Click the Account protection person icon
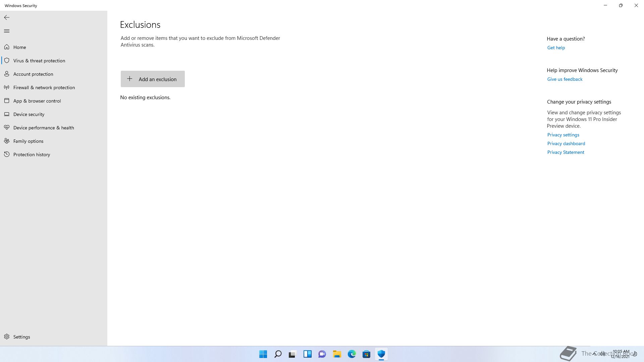 pos(7,74)
